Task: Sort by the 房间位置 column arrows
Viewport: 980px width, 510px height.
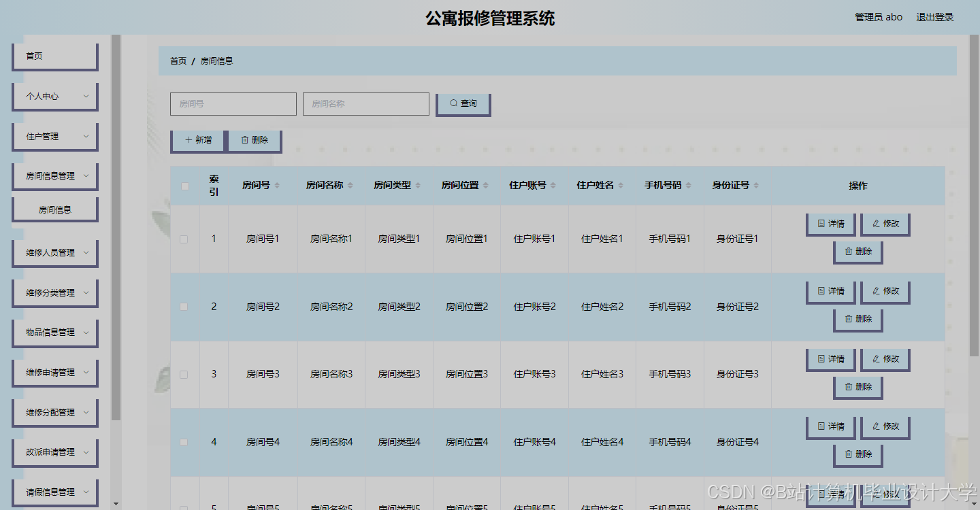Action: coord(485,186)
